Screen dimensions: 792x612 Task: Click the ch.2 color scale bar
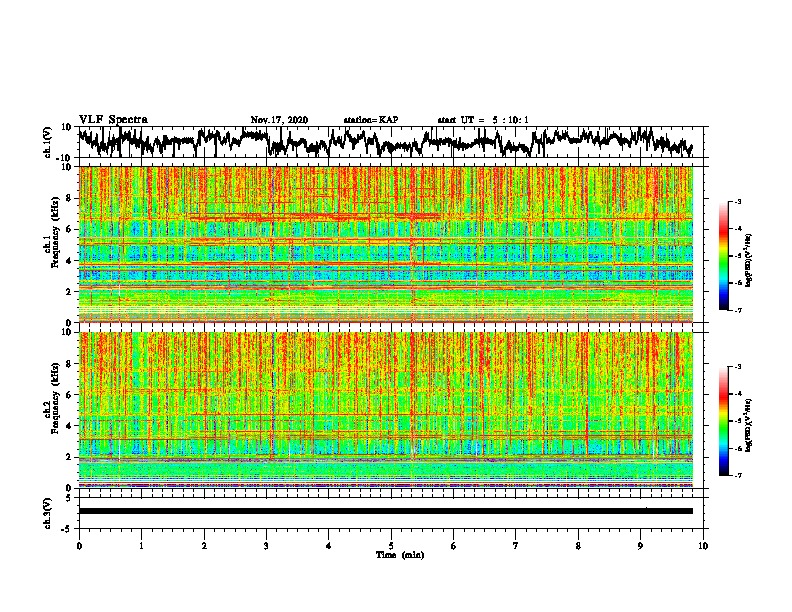[x=724, y=421]
